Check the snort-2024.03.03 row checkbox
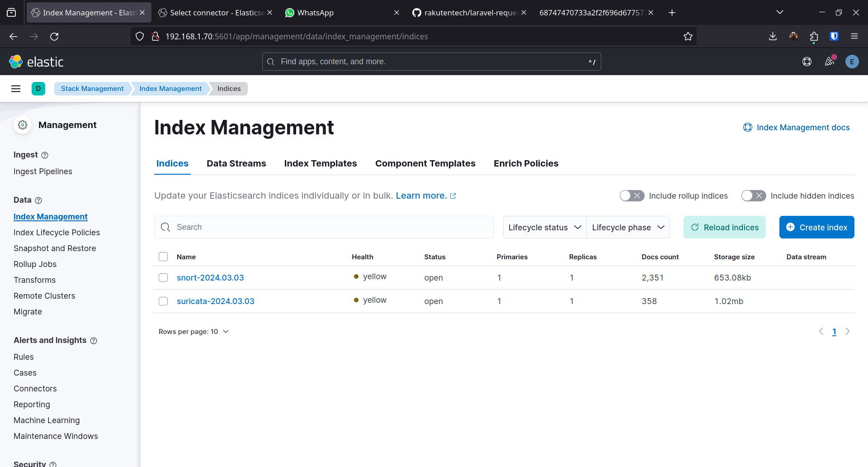The image size is (868, 467). coord(163,278)
